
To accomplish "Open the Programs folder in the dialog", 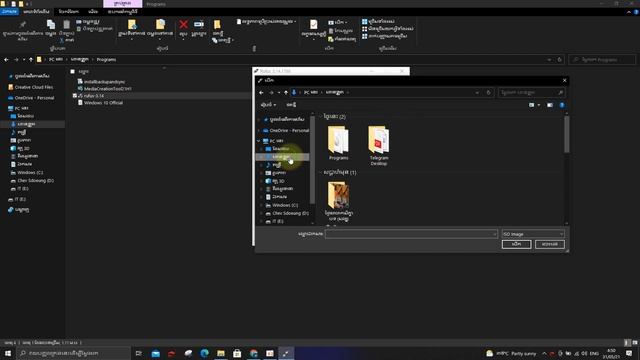I will tap(338, 143).
